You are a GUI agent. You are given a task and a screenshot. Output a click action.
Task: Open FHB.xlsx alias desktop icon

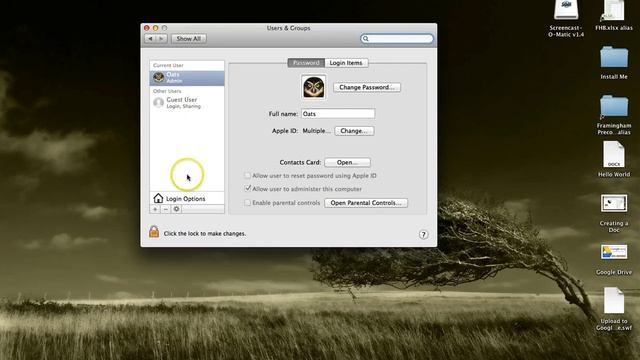click(613, 16)
